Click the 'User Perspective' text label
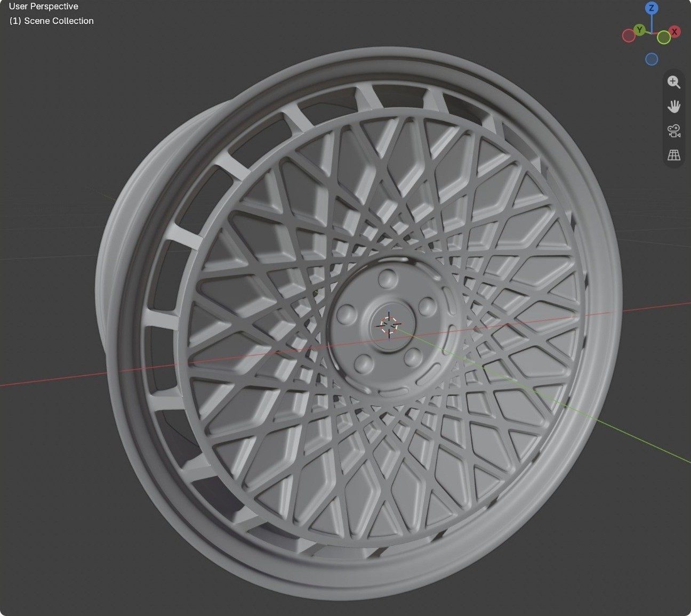 (x=44, y=6)
